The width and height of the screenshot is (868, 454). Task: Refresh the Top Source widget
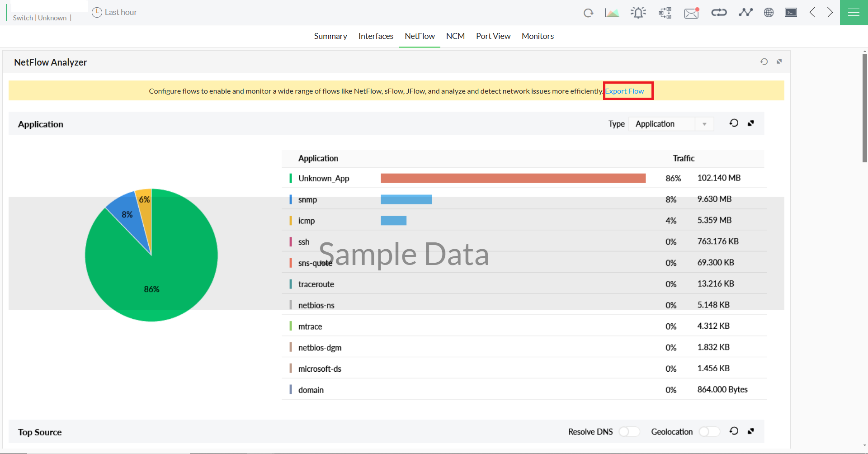point(734,431)
